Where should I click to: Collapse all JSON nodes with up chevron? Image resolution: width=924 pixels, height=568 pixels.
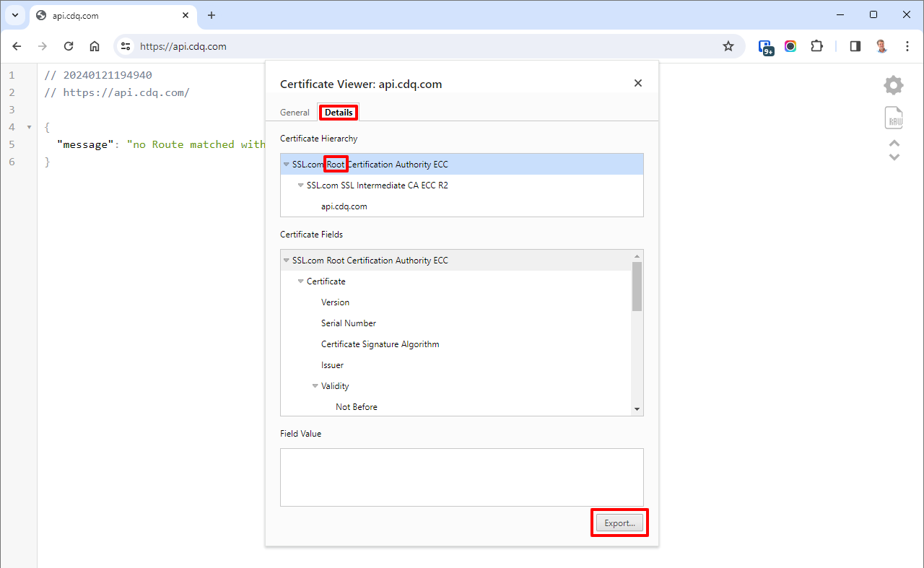[x=894, y=143]
